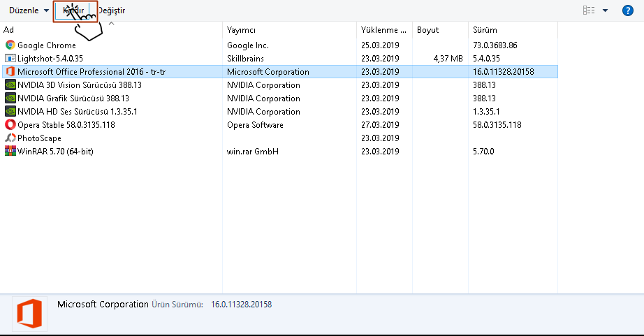Select NVIDIA Grafik Sürücüsü 388.13 name
This screenshot has height=336, width=644.
73,98
